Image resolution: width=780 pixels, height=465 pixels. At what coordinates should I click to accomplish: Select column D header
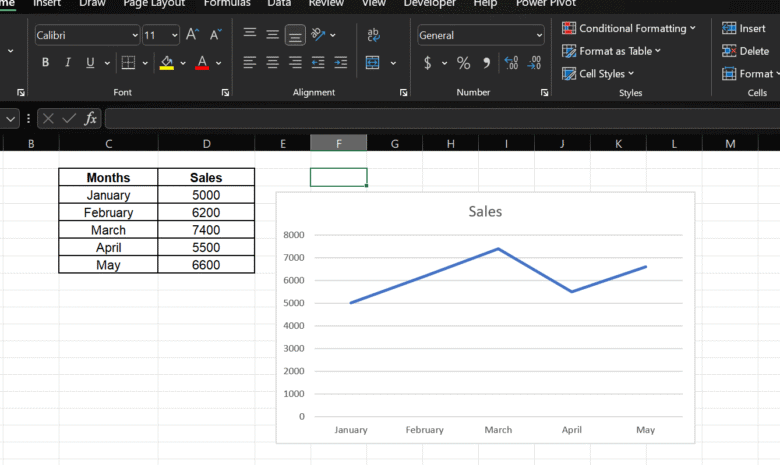[206, 143]
